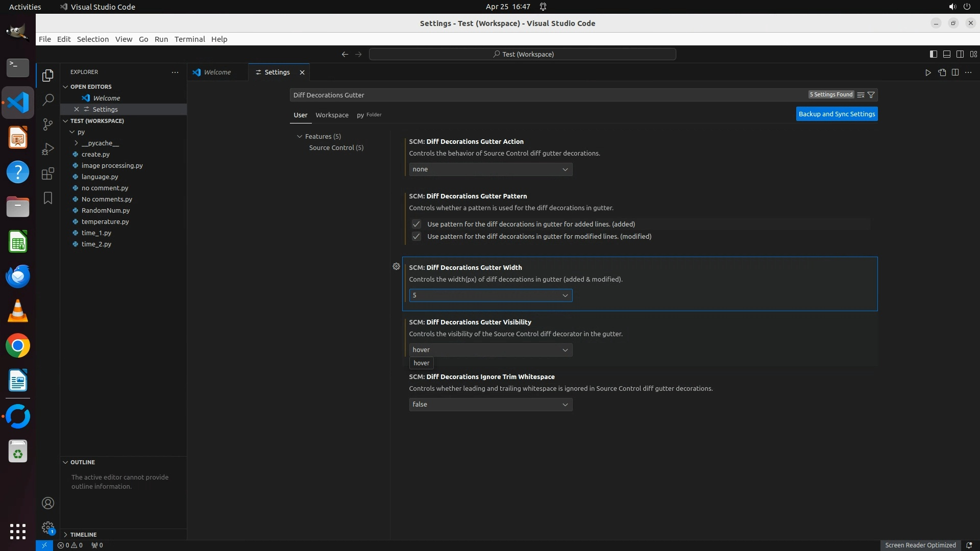Open the Terminal menu
This screenshot has height=551, width=980.
tap(189, 39)
